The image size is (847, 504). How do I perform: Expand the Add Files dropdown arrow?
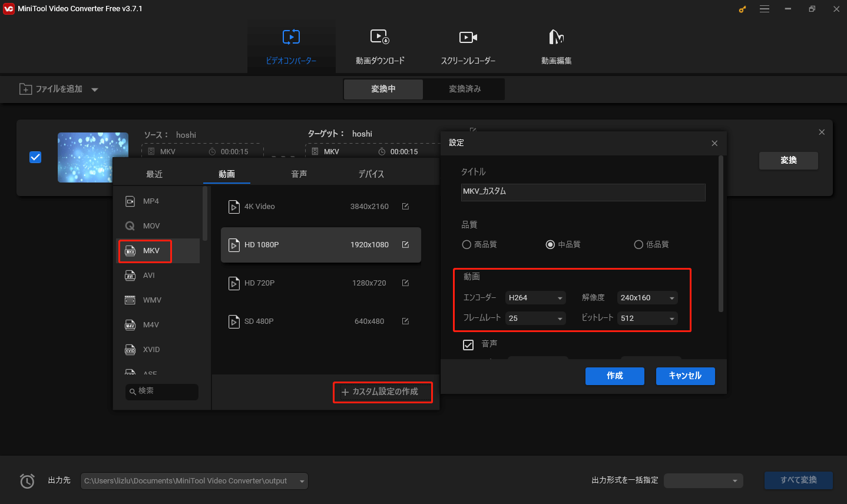(x=95, y=90)
